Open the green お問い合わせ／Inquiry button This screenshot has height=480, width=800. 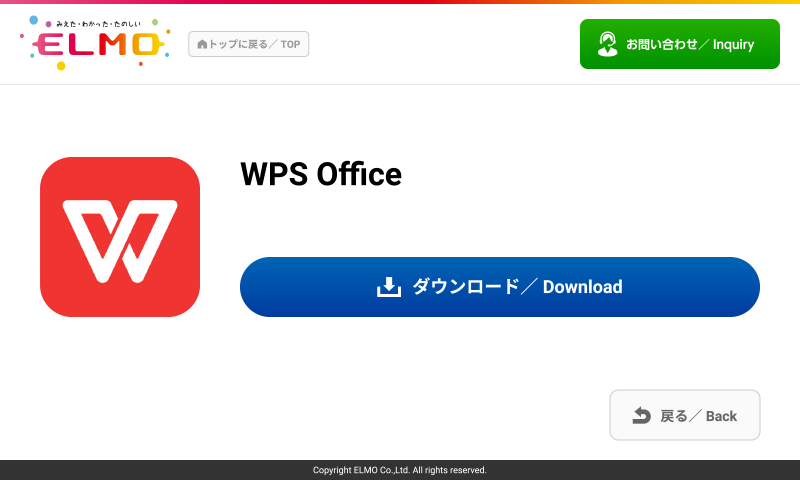tap(679, 44)
